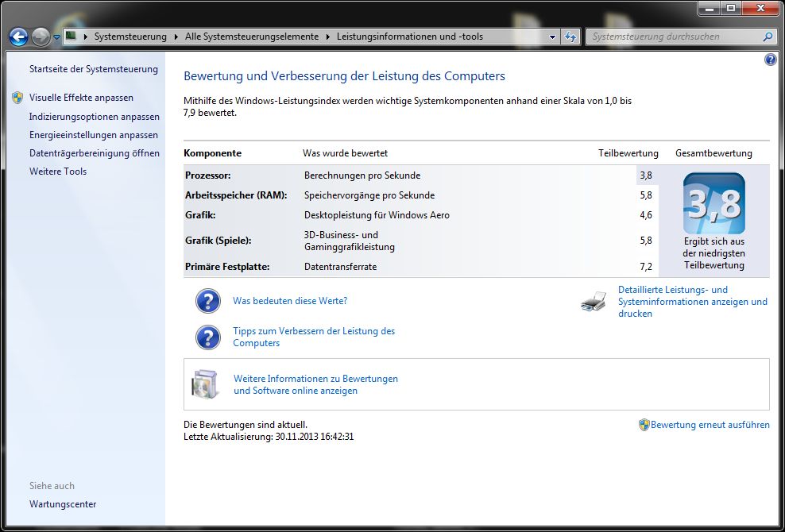Click software box icon beside Weitere Informationen

point(206,384)
